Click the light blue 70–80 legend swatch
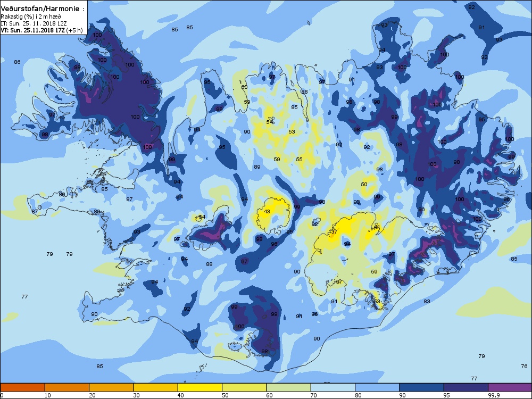The image size is (532, 399). 333,387
